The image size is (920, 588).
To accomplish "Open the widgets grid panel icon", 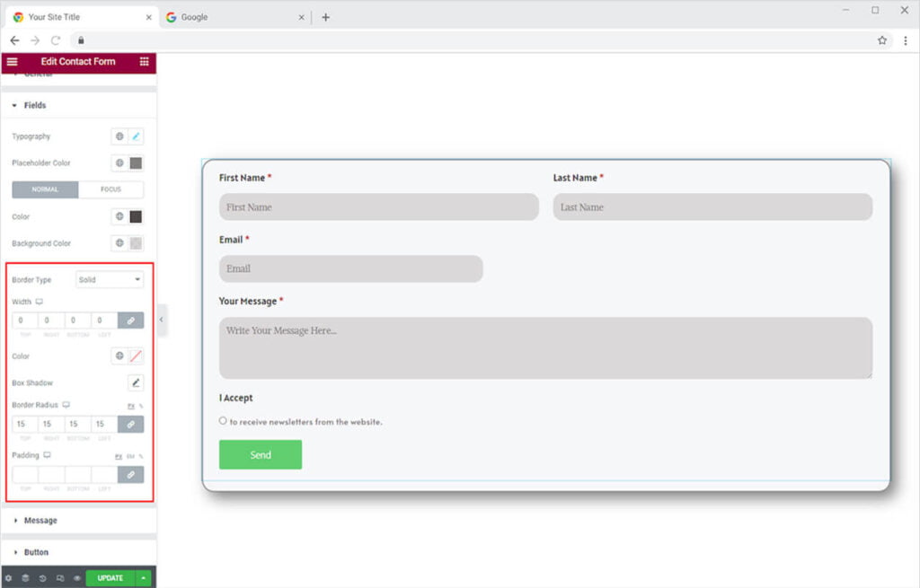I will pyautogui.click(x=144, y=62).
